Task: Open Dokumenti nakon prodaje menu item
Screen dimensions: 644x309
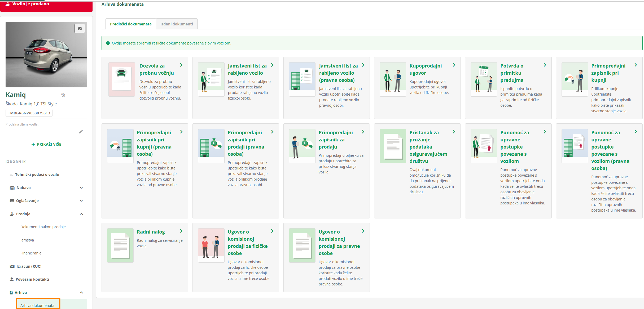Action: click(x=43, y=227)
